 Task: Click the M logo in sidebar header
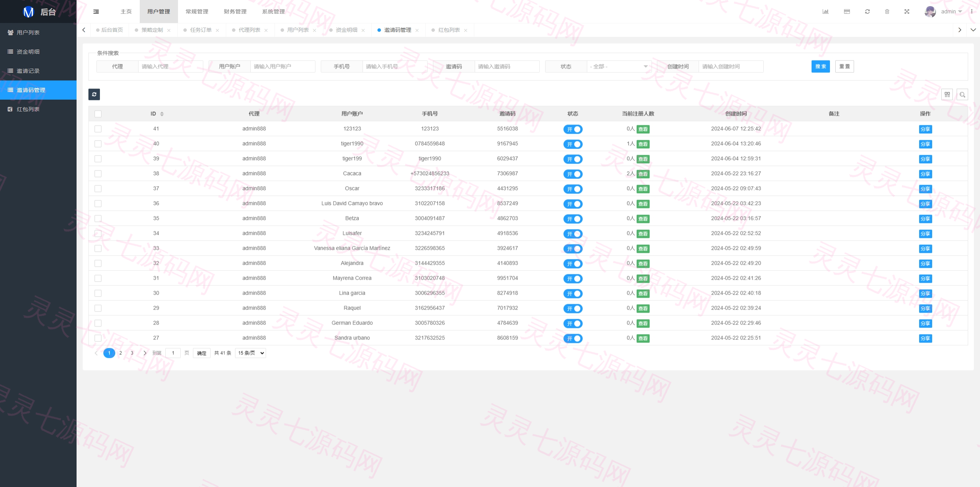[x=28, y=12]
